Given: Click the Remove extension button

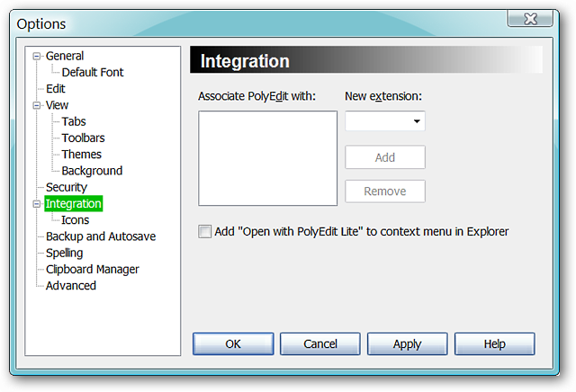Looking at the screenshot, I should (x=385, y=192).
